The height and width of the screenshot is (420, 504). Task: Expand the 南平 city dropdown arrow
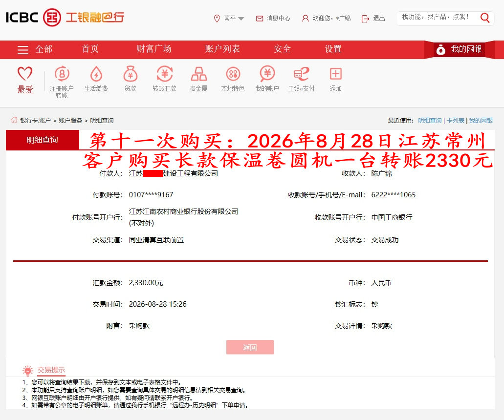(x=241, y=19)
